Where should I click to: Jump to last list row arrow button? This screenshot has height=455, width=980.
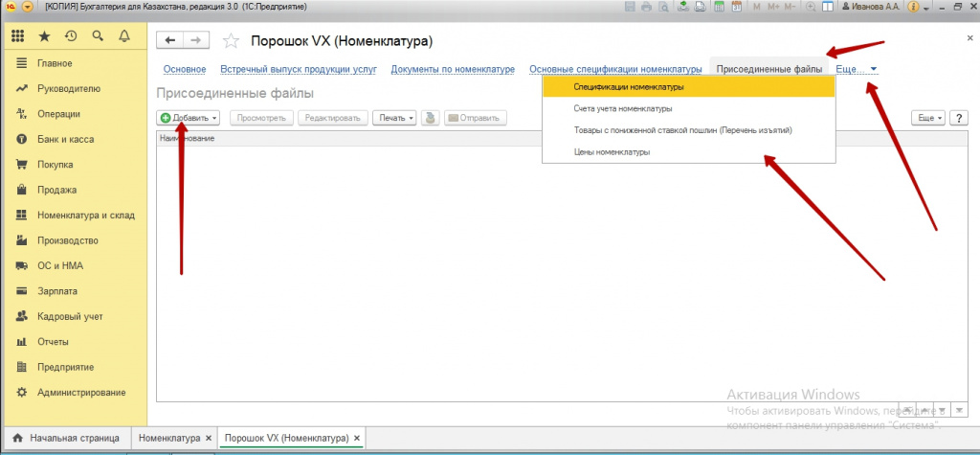click(x=959, y=409)
